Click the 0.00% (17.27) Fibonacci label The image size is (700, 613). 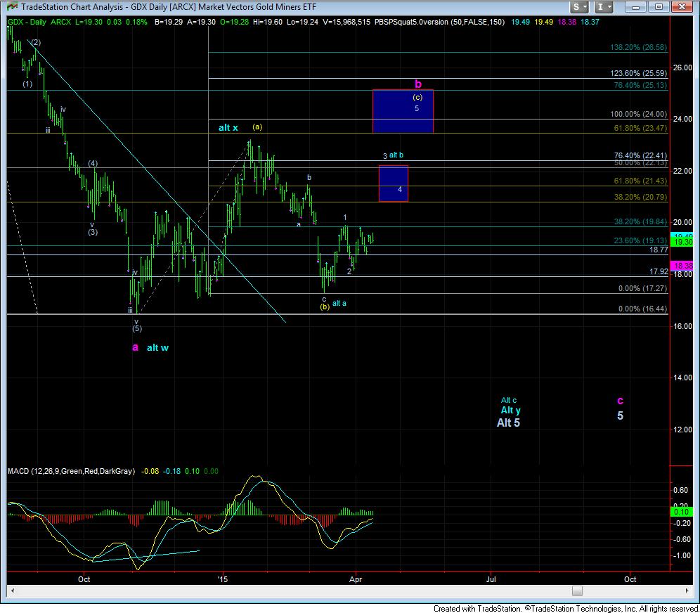click(x=642, y=288)
